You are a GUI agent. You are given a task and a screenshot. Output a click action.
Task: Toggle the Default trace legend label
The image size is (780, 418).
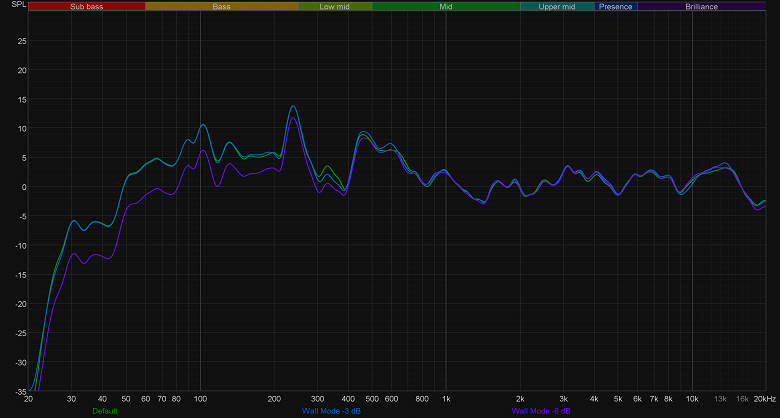pyautogui.click(x=105, y=411)
